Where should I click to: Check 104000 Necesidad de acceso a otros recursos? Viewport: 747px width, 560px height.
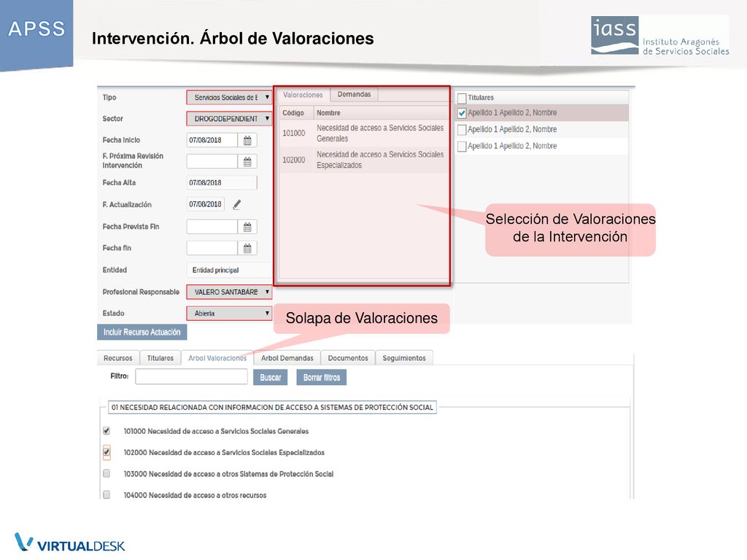[107, 495]
